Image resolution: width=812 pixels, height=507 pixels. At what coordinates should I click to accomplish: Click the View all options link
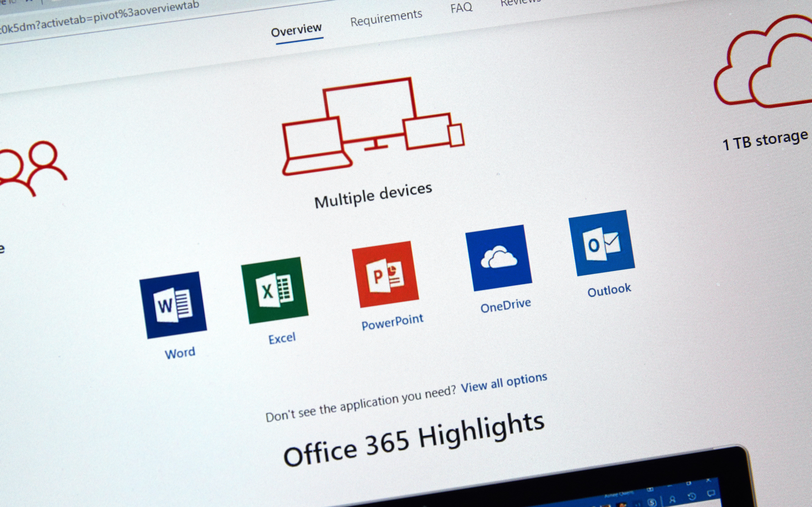pyautogui.click(x=504, y=383)
